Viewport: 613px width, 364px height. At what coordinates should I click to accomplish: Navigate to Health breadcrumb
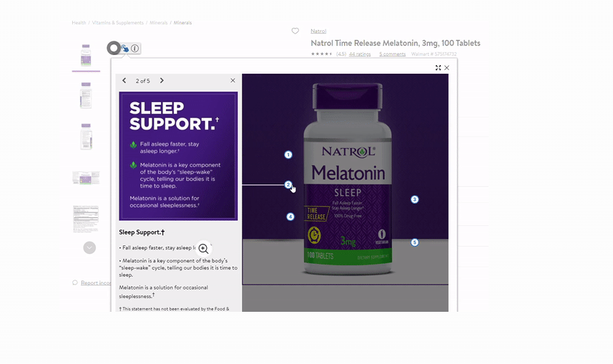click(79, 23)
